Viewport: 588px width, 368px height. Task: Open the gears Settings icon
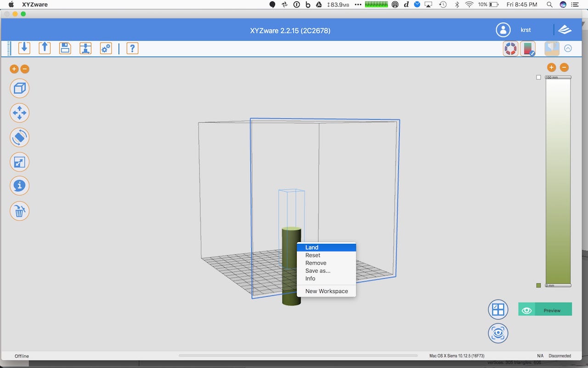[106, 48]
